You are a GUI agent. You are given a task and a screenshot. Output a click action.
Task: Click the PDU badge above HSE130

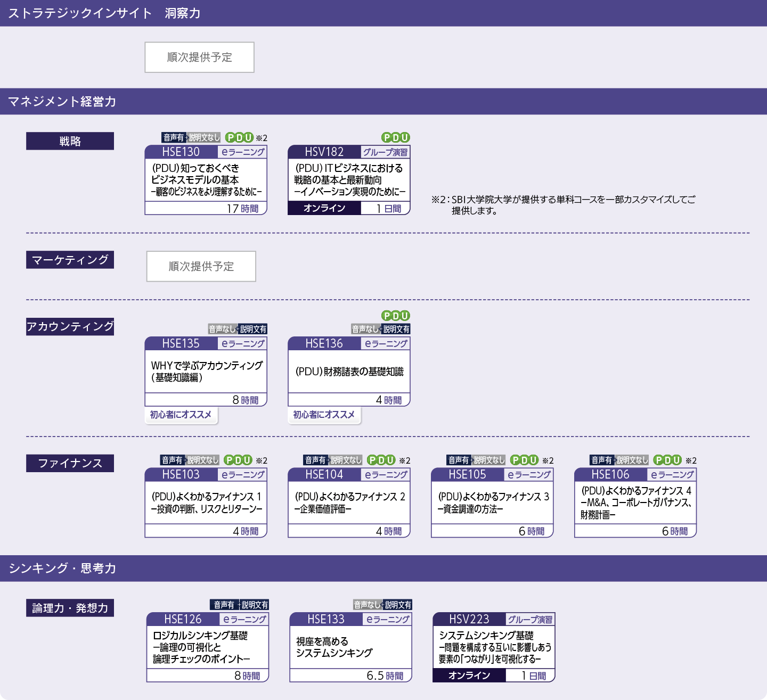[x=239, y=137]
